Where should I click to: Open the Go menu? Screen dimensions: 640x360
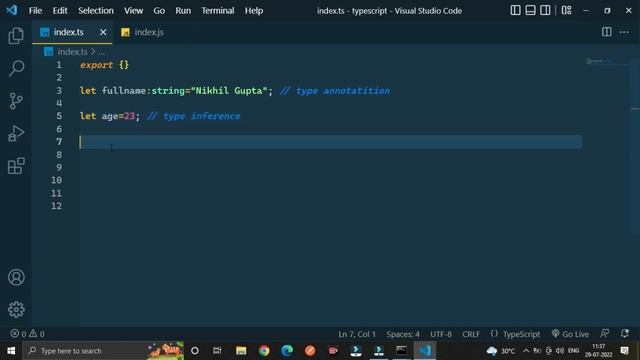pyautogui.click(x=159, y=11)
